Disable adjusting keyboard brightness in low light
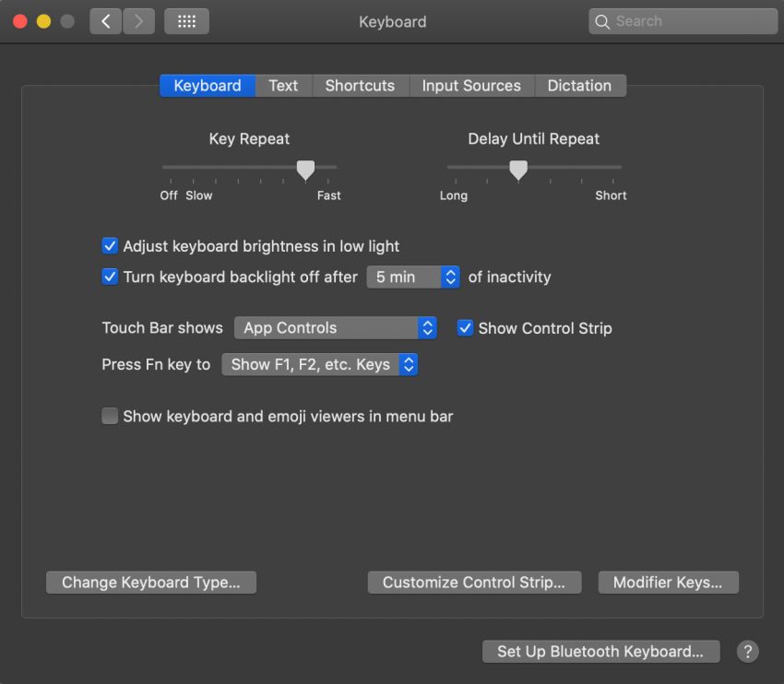Screen dimensions: 784x684 click(110, 246)
